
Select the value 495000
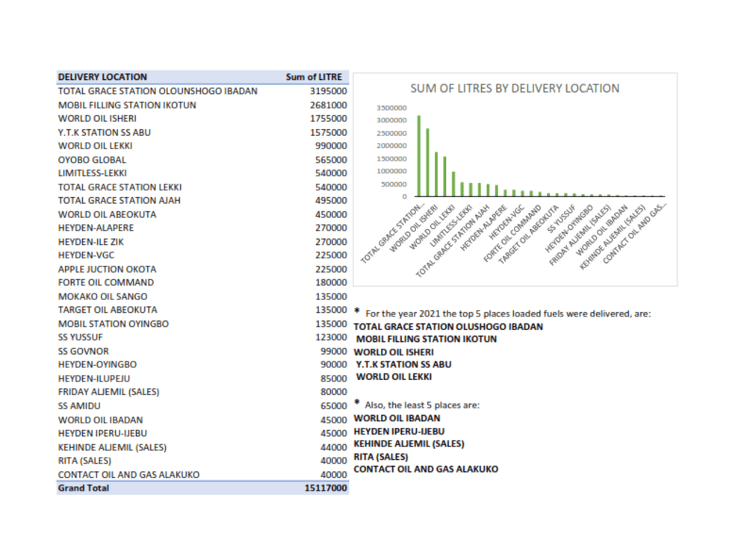tap(331, 201)
